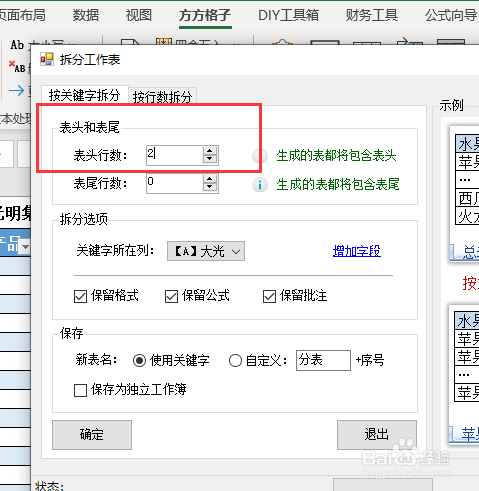Click the 表头行数 input field

(174, 155)
